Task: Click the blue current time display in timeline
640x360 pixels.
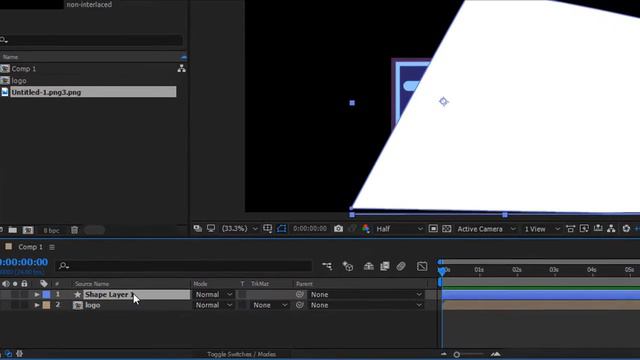Action: [x=24, y=262]
